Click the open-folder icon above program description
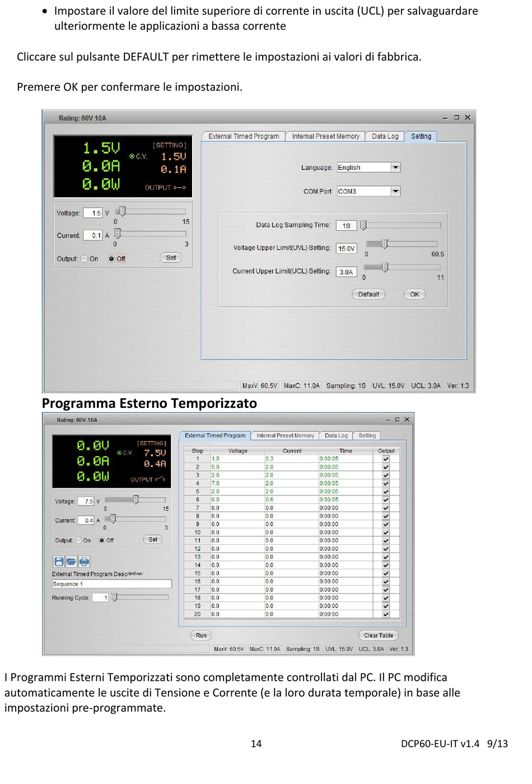 pos(71,562)
